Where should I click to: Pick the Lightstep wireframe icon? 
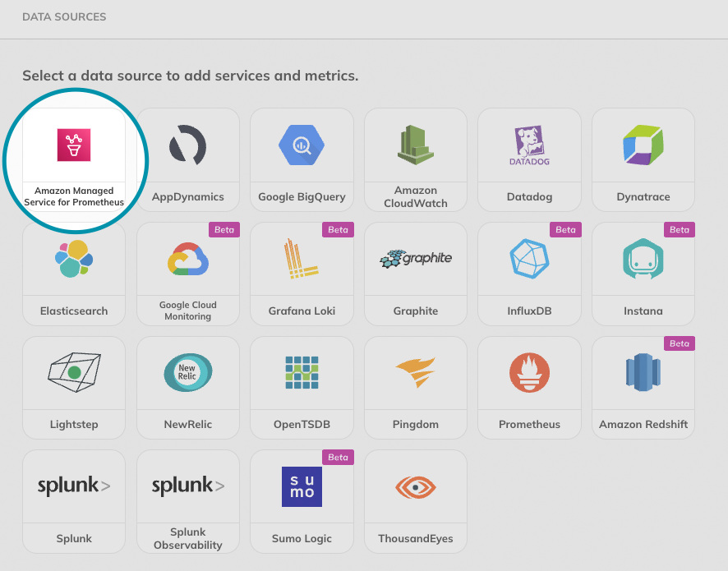click(x=74, y=372)
